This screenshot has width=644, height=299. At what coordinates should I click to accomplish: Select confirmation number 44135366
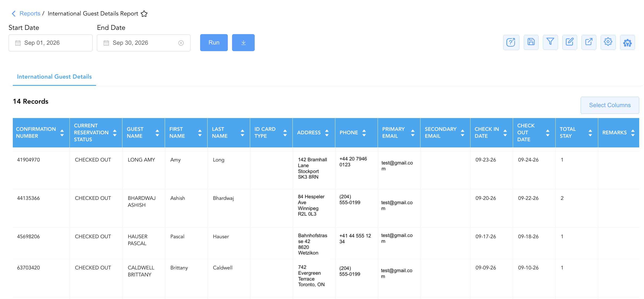coord(28,198)
